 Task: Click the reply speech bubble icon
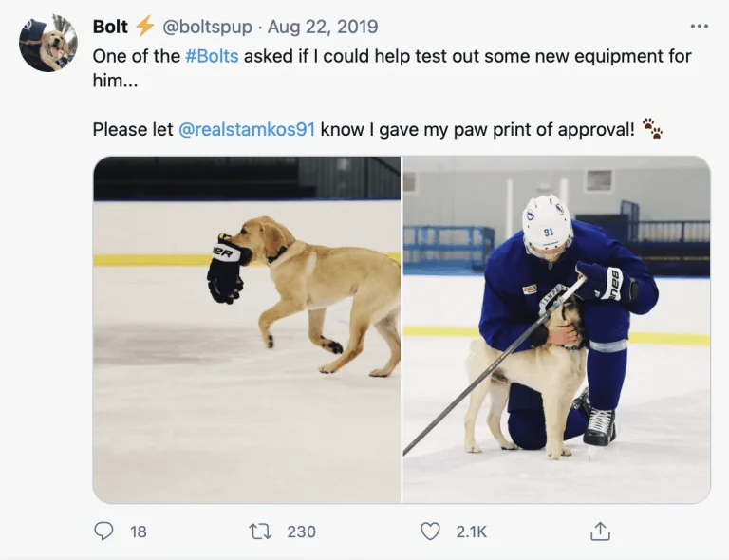103,532
